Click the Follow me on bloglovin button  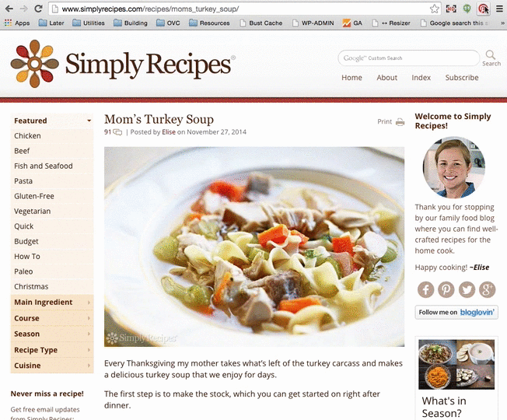[x=456, y=313]
